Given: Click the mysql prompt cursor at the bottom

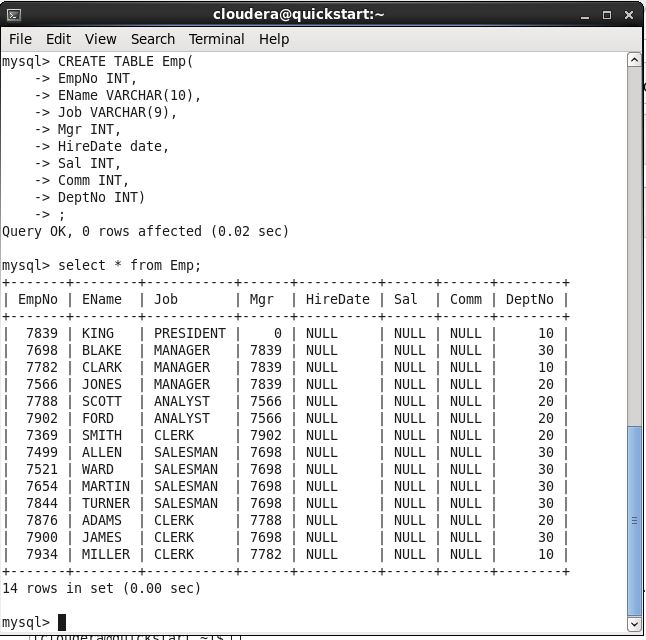Looking at the screenshot, I should click(x=62, y=622).
